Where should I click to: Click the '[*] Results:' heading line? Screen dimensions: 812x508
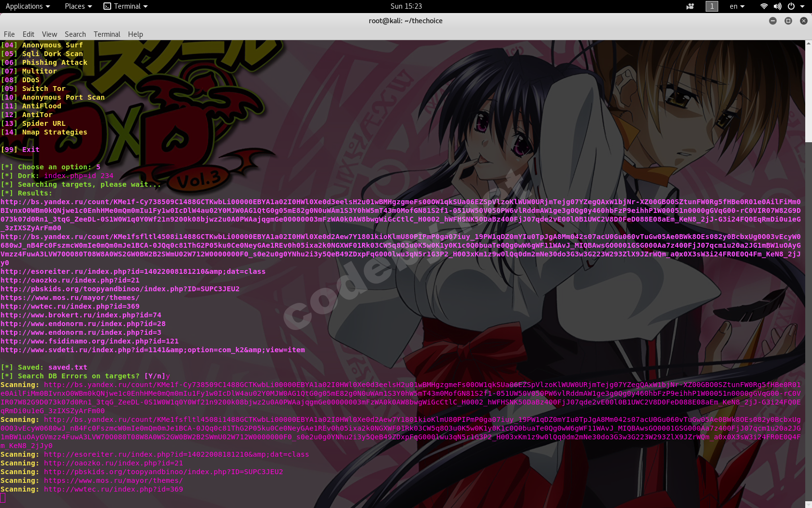(27, 193)
